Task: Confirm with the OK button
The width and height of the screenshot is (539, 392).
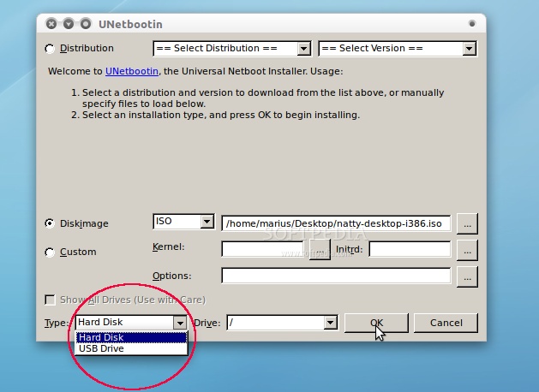Action: [x=376, y=323]
